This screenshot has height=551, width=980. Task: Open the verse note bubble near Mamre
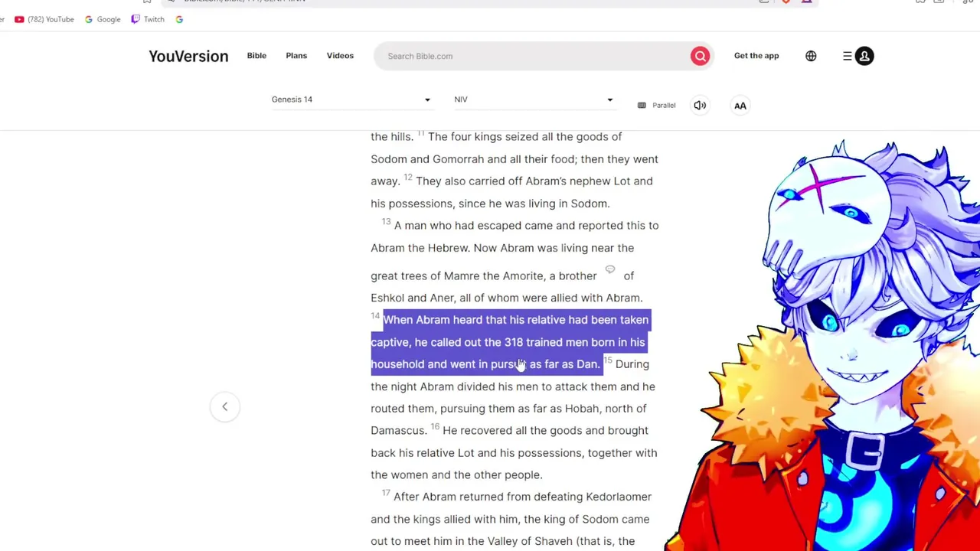(610, 269)
